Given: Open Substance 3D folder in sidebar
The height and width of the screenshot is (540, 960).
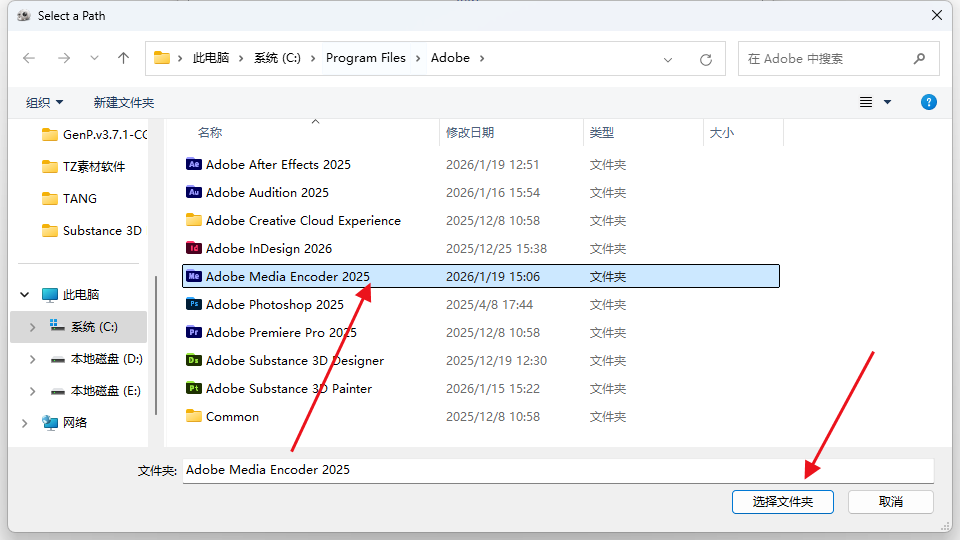Looking at the screenshot, I should [x=92, y=230].
